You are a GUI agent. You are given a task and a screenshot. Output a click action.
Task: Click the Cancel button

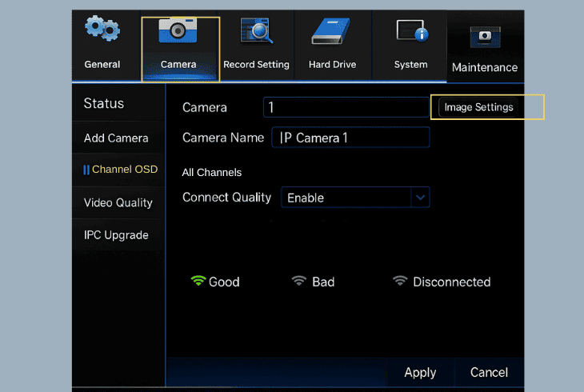pos(489,372)
